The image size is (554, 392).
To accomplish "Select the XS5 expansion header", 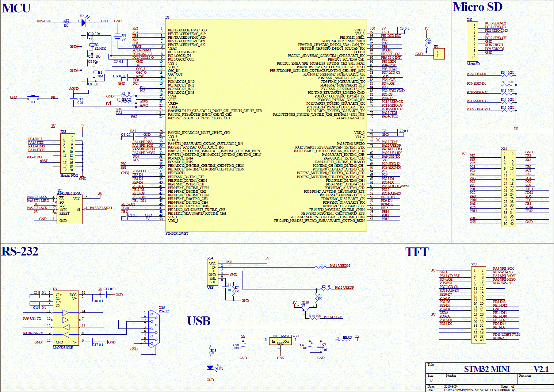I will coord(509,188).
